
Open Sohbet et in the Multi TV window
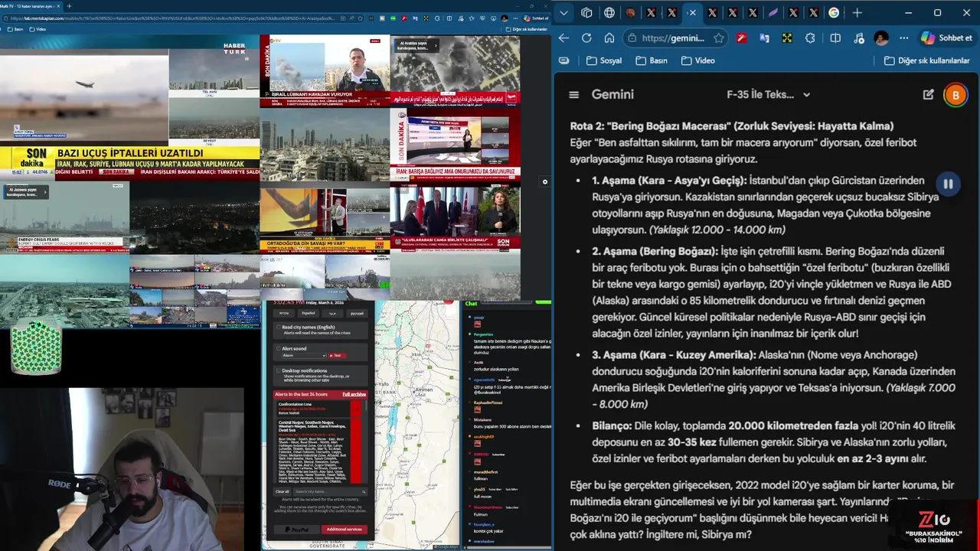click(536, 18)
